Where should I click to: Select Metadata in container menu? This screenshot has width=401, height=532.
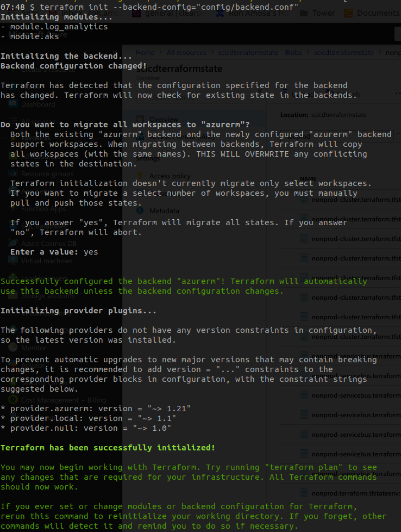164,211
